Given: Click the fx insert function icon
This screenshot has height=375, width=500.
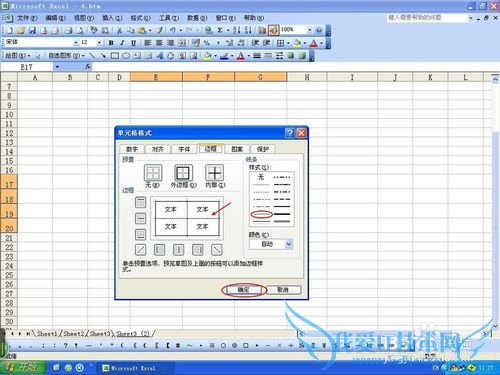Looking at the screenshot, I should coord(88,67).
